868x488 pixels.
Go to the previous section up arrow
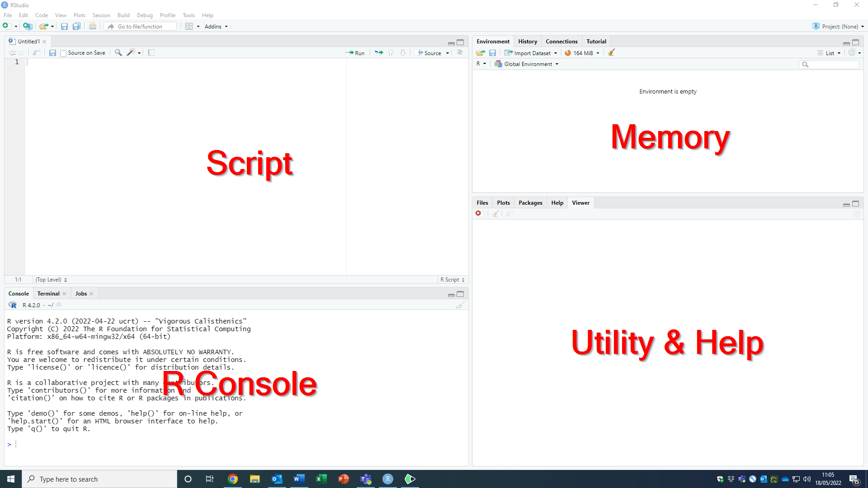click(x=391, y=53)
